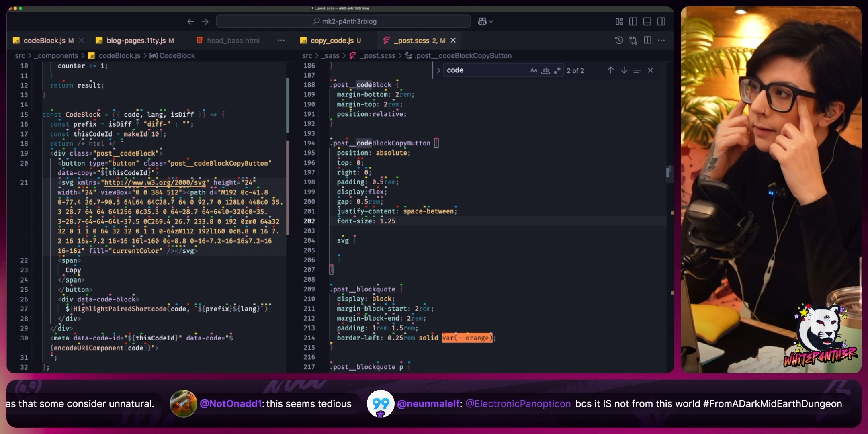
Task: Enable Match Whole Word in find widget
Action: tap(546, 70)
